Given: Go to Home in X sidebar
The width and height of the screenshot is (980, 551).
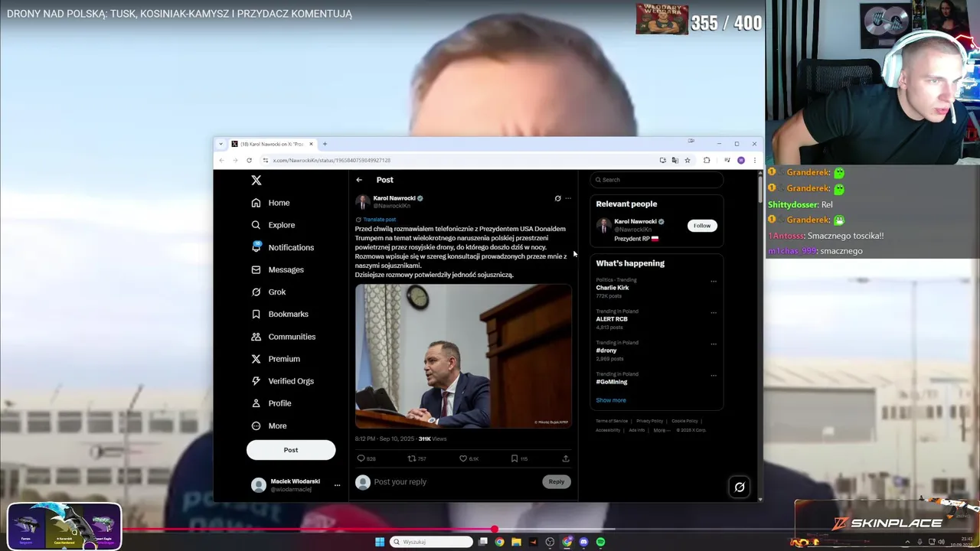Looking at the screenshot, I should [x=271, y=203].
